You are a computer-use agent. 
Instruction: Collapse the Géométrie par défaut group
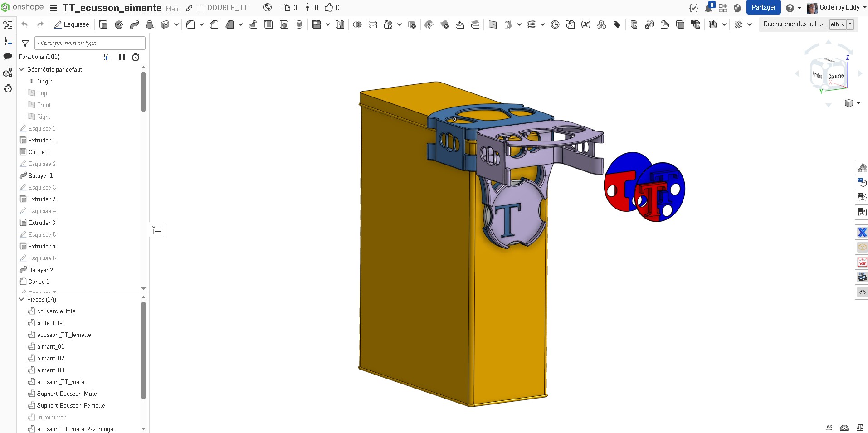point(21,69)
